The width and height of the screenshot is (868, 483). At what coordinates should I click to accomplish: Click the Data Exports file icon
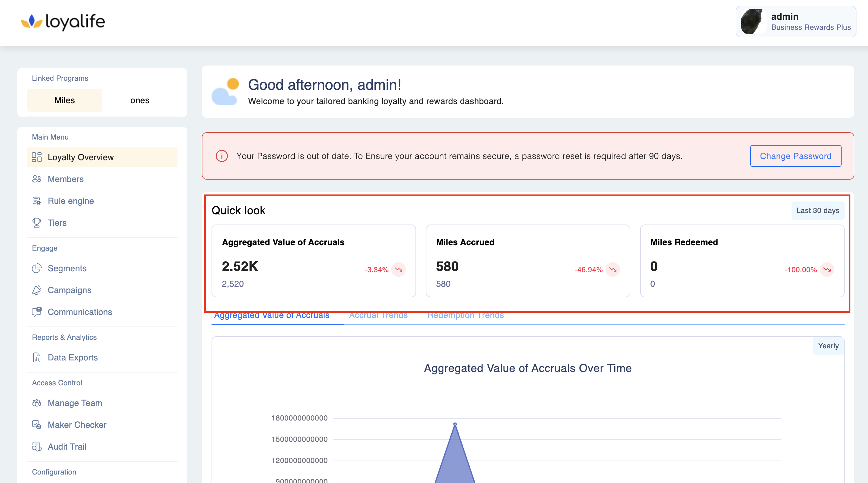36,357
